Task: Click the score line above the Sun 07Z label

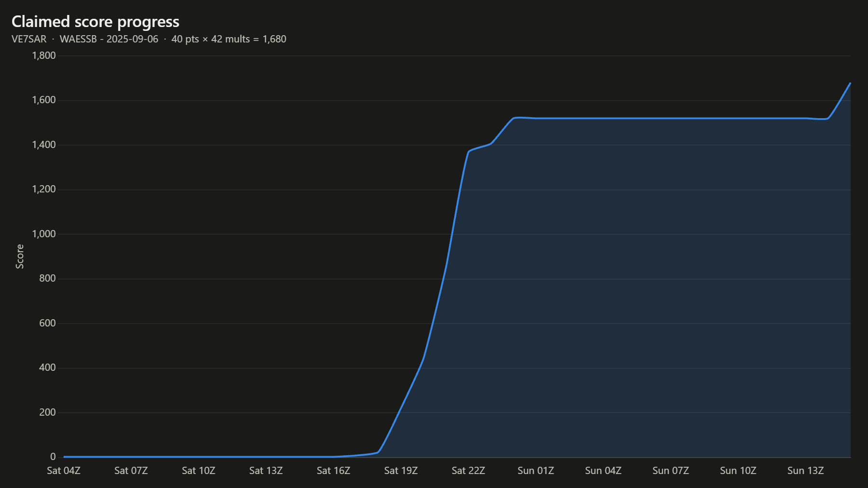Action: pyautogui.click(x=671, y=118)
